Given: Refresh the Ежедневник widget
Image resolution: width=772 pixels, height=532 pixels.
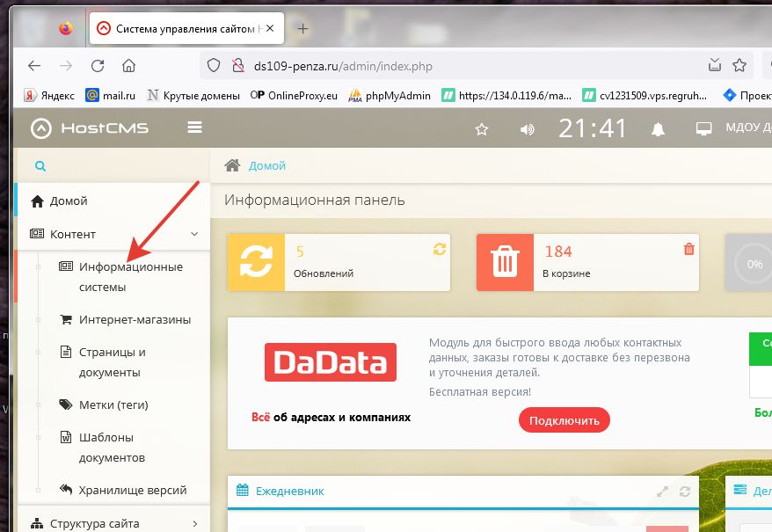Looking at the screenshot, I should pyautogui.click(x=684, y=492).
